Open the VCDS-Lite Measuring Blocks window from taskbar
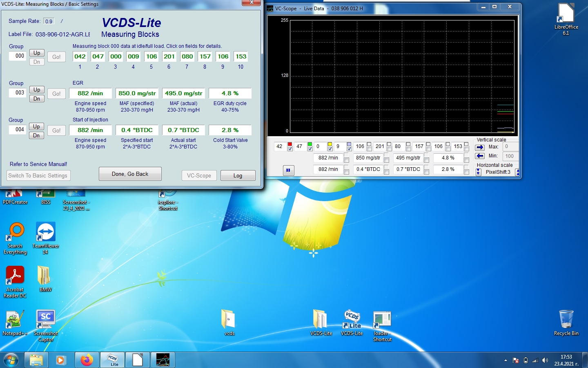The height and width of the screenshot is (368, 588). [x=112, y=360]
